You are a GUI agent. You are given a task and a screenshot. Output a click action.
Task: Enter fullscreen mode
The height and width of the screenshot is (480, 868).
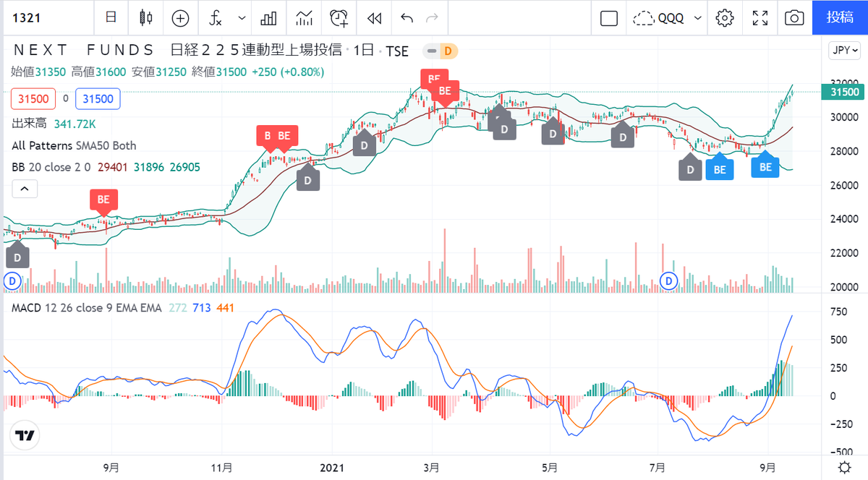[760, 18]
